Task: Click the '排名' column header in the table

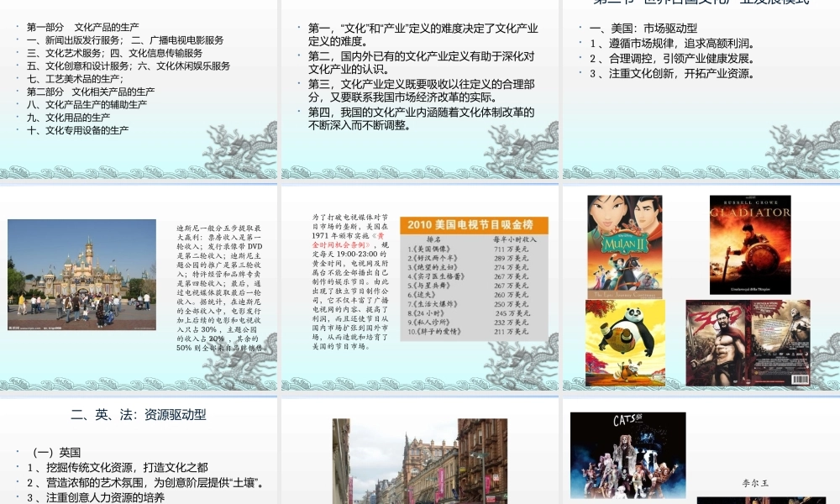Action: pos(434,239)
